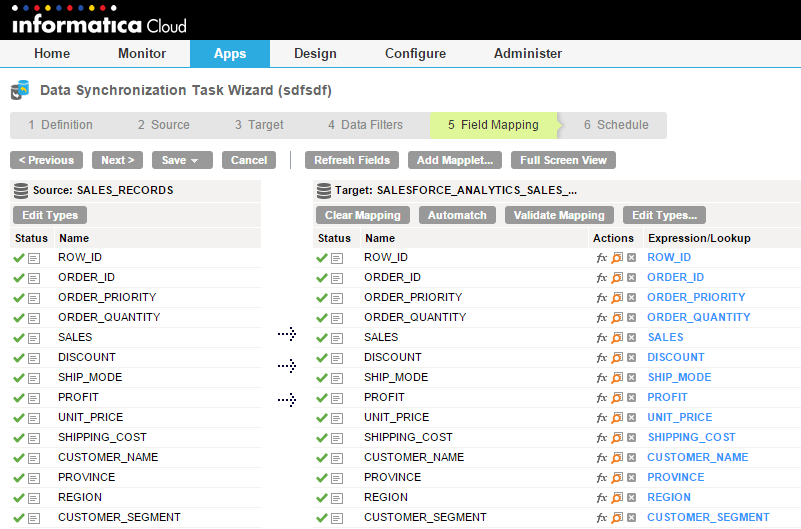Screen dimensions: 801x529
Task: Click field type icon for source SALES
Action: point(34,338)
